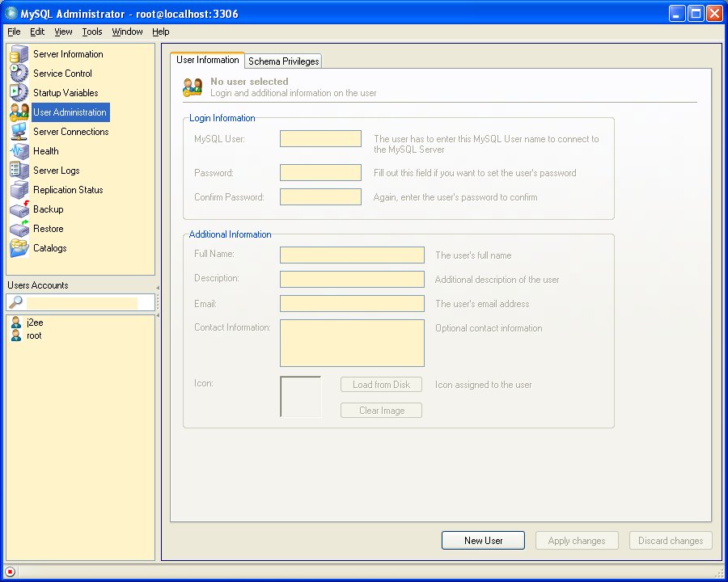Open the Edit menu
The image size is (728, 582).
37,32
